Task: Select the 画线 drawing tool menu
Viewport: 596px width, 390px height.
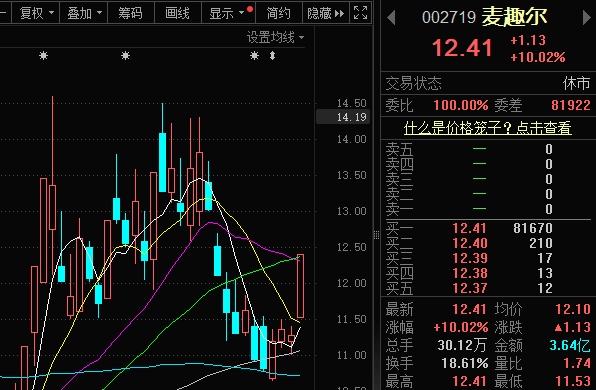Action: [177, 13]
